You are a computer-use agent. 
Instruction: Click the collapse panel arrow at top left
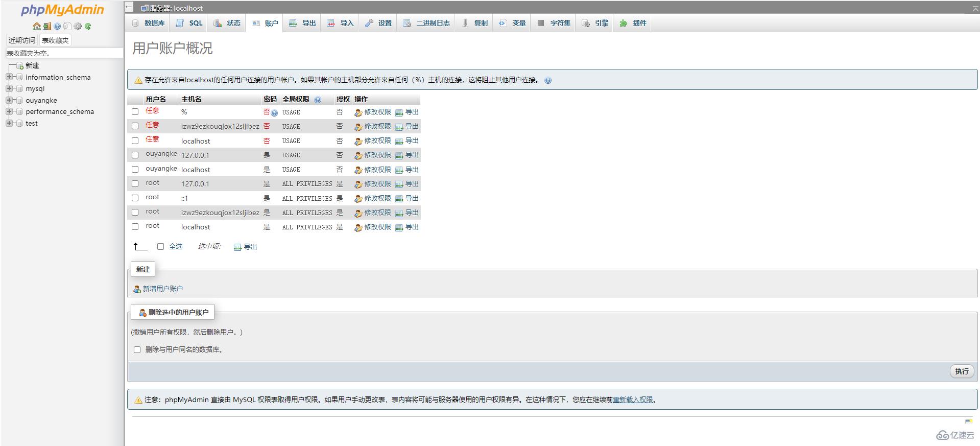pos(129,8)
